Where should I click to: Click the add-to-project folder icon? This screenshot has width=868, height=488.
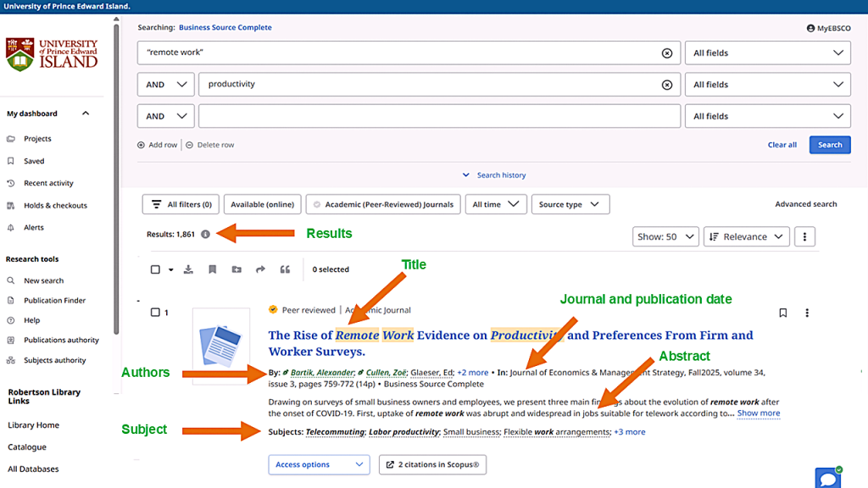[x=236, y=269]
